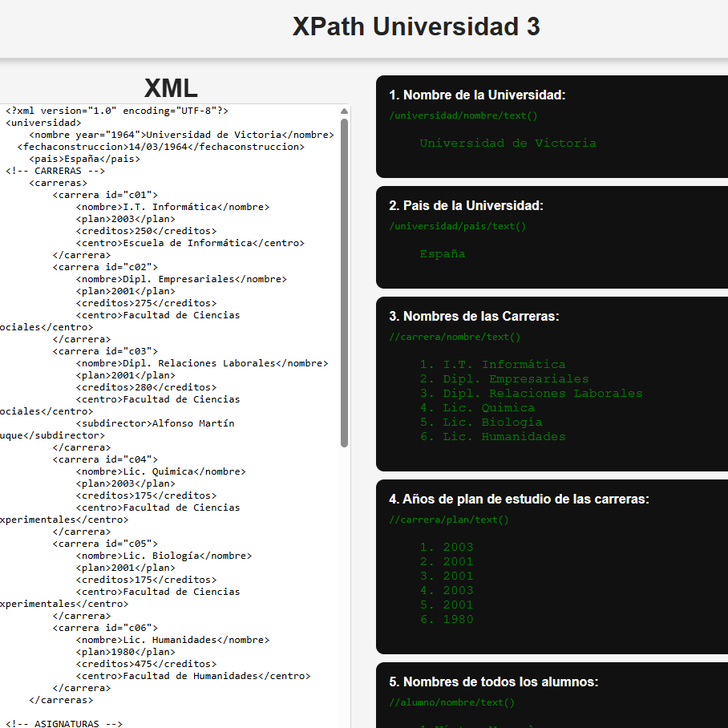Click plan result 1. 2003

[447, 547]
